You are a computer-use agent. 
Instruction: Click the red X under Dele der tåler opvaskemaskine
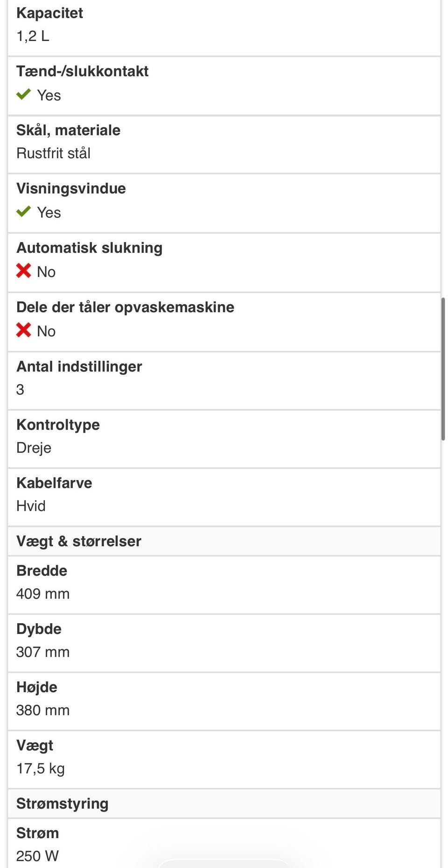(23, 330)
